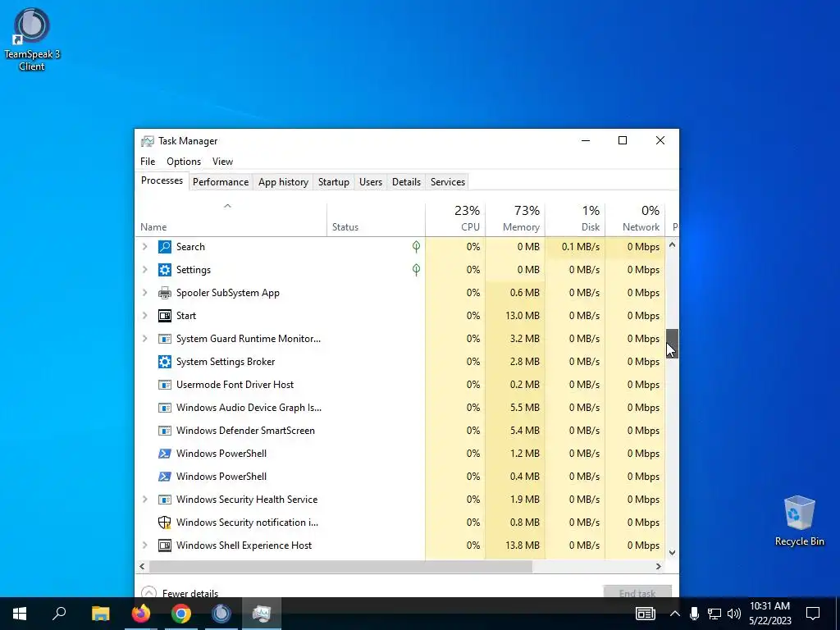Switch to the App history tab
840x630 pixels.
[x=283, y=181]
